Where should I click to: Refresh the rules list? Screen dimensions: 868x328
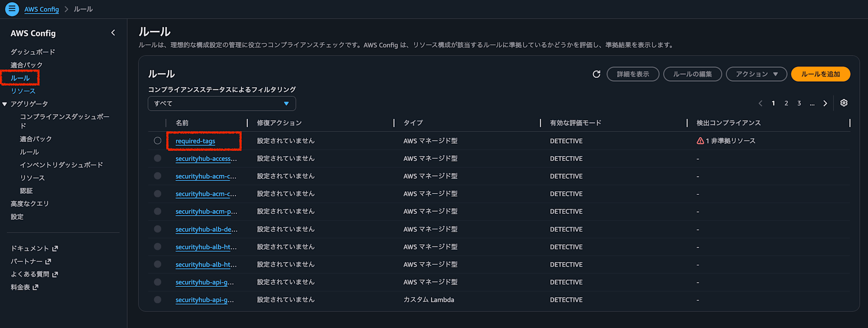[596, 74]
